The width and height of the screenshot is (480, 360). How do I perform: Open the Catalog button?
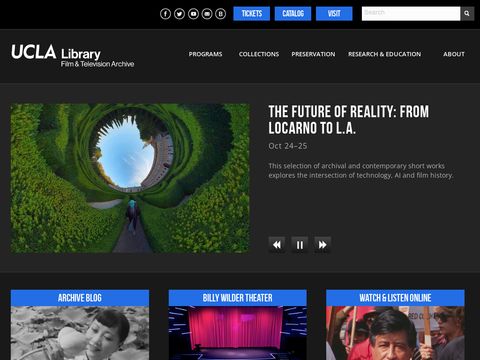pyautogui.click(x=293, y=14)
